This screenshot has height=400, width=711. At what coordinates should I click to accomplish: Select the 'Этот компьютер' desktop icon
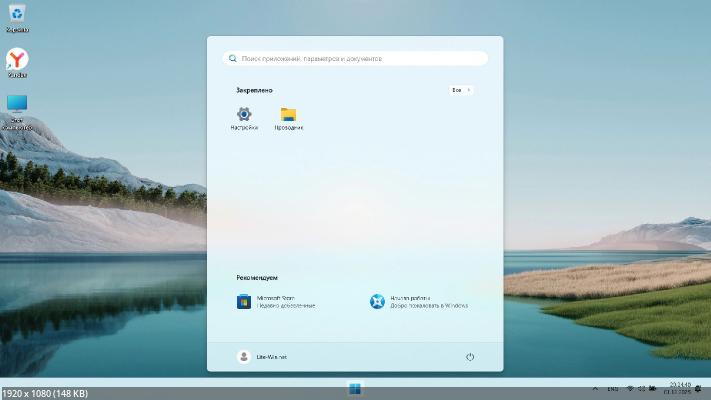coord(17,108)
